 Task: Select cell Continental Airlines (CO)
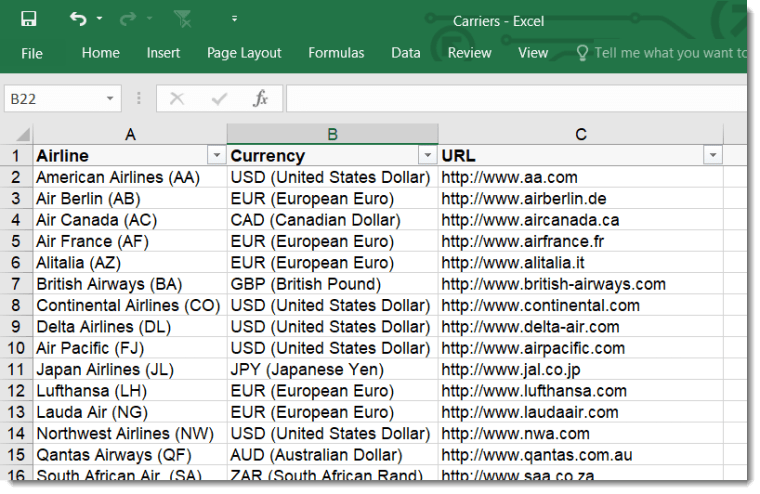(x=130, y=305)
